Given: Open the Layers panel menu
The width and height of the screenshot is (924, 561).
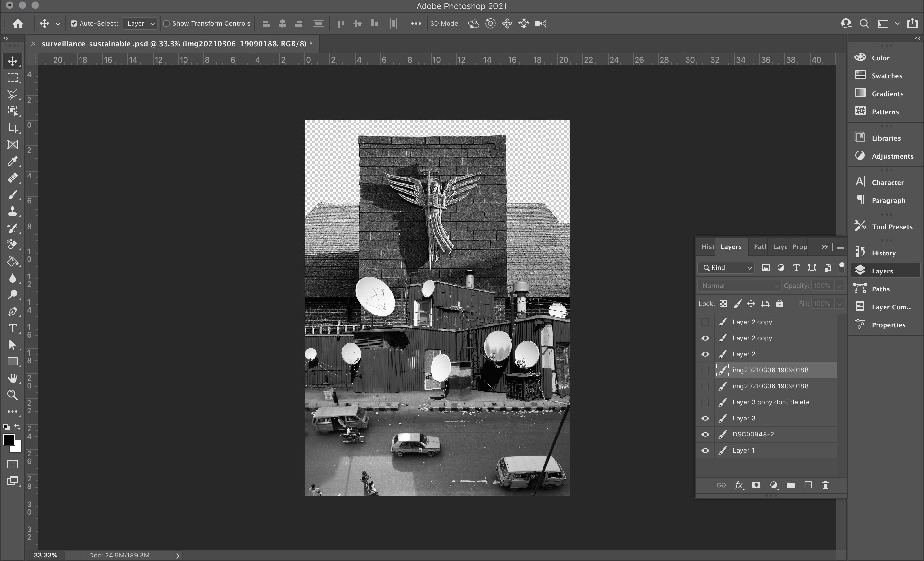Looking at the screenshot, I should (840, 247).
